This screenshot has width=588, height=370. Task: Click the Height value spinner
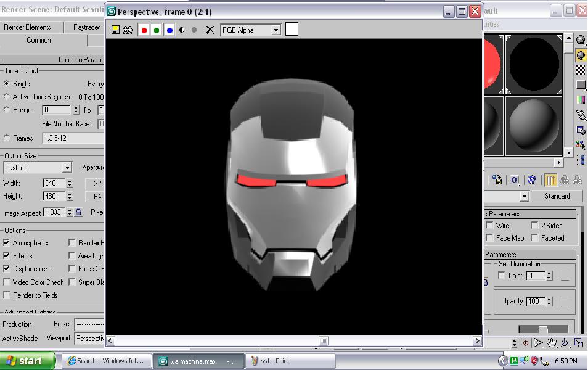click(x=70, y=196)
